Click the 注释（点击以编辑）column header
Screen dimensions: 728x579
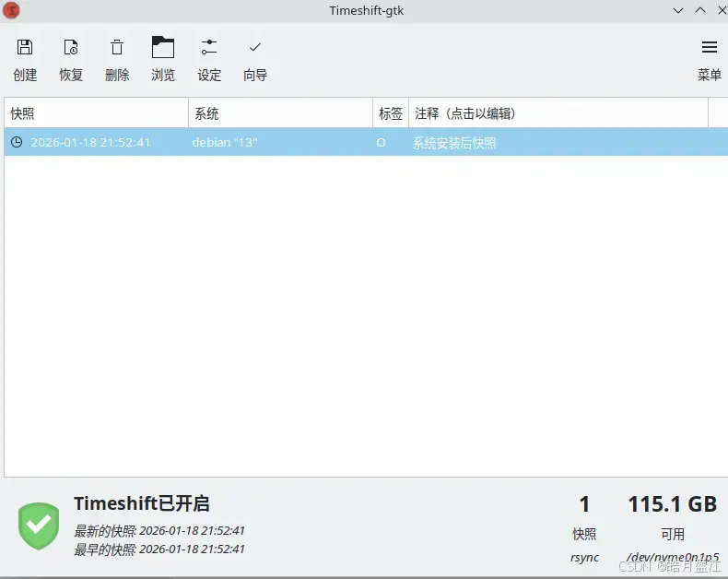pos(558,113)
